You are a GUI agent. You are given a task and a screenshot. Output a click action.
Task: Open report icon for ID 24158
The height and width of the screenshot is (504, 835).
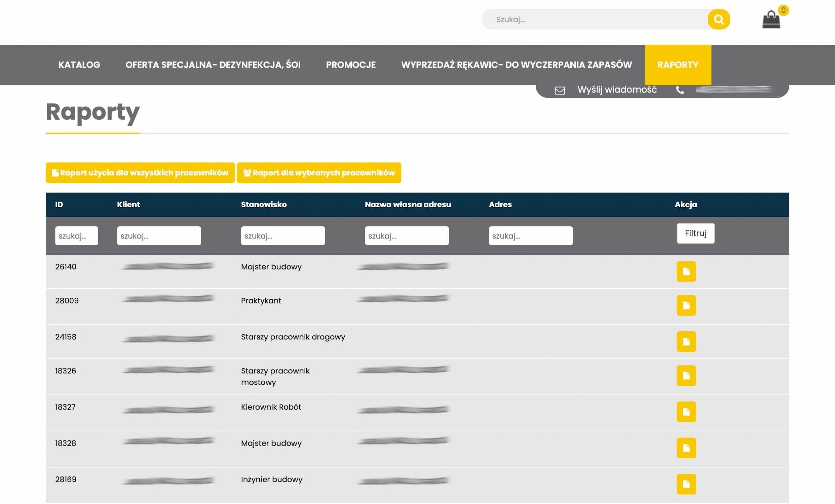(x=686, y=341)
